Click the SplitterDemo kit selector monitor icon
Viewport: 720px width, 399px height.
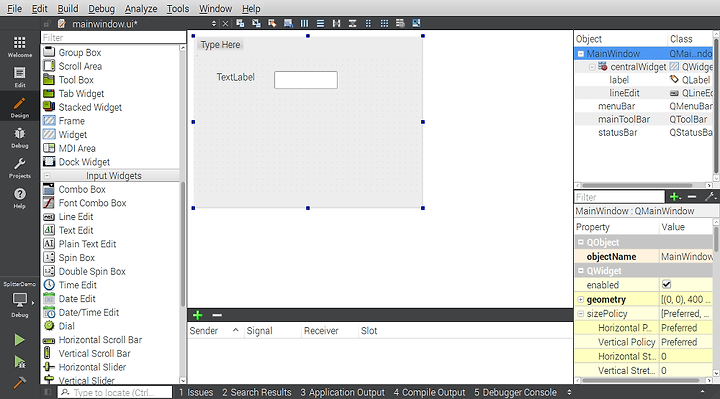[20, 300]
